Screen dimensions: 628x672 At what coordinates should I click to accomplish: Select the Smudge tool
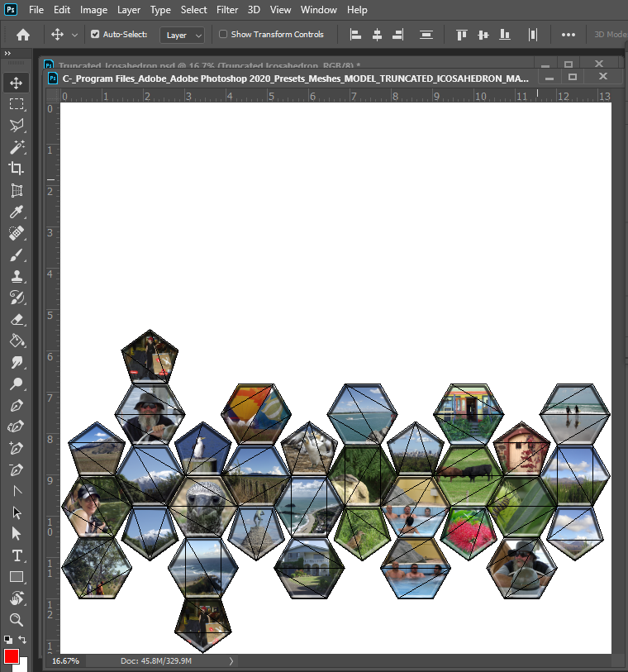click(x=17, y=363)
